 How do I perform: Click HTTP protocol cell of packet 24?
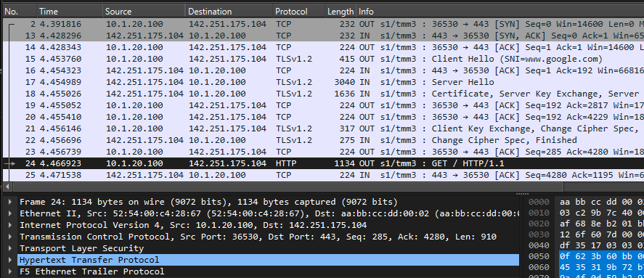286,163
